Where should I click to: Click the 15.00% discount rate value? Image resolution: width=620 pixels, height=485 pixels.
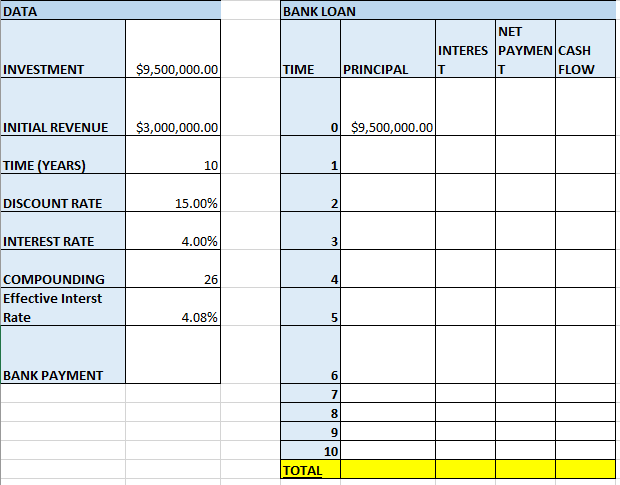[x=173, y=192]
